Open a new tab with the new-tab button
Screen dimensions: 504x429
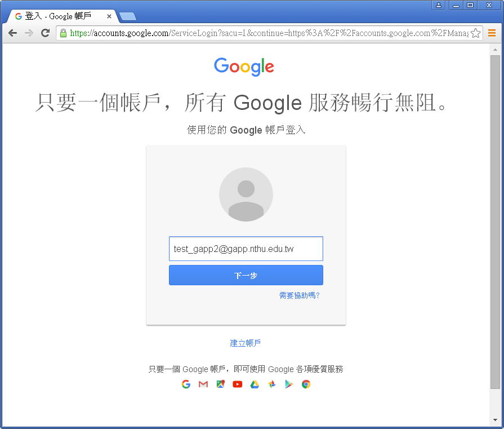click(128, 16)
